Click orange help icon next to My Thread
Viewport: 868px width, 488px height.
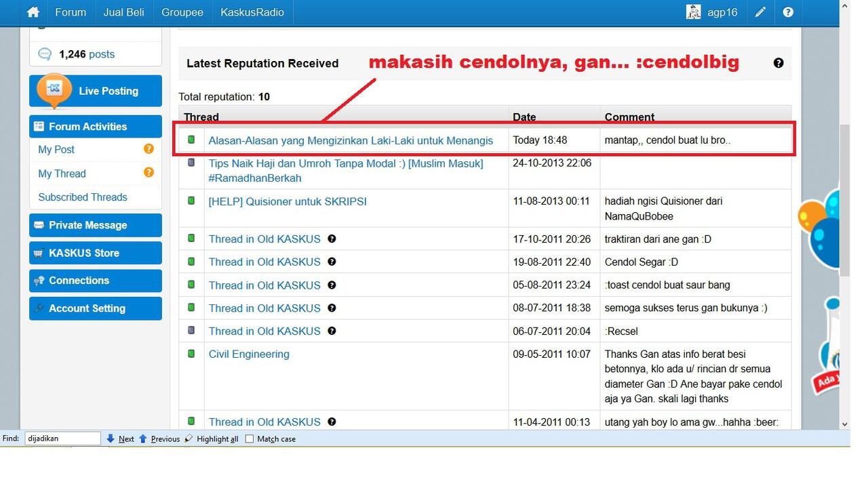(x=149, y=173)
